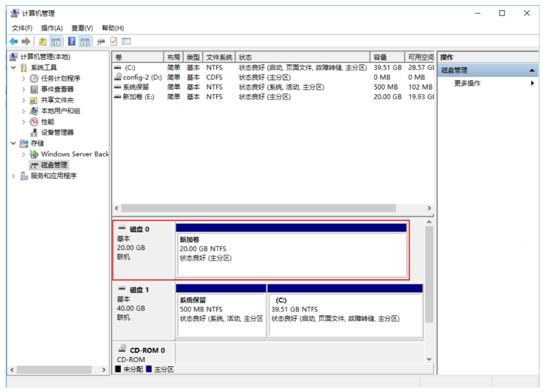Click the 设备管理器 icon

point(34,132)
